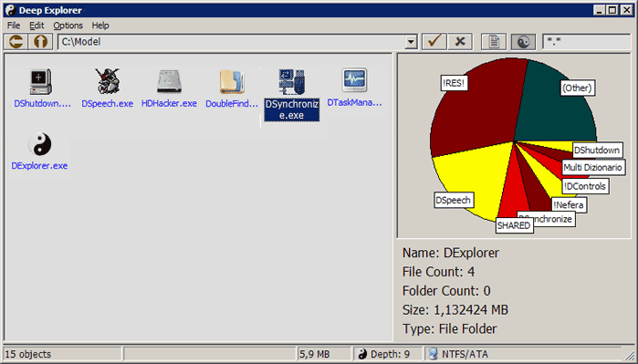Click the 15 objects status entry
The image size is (638, 364).
27,354
